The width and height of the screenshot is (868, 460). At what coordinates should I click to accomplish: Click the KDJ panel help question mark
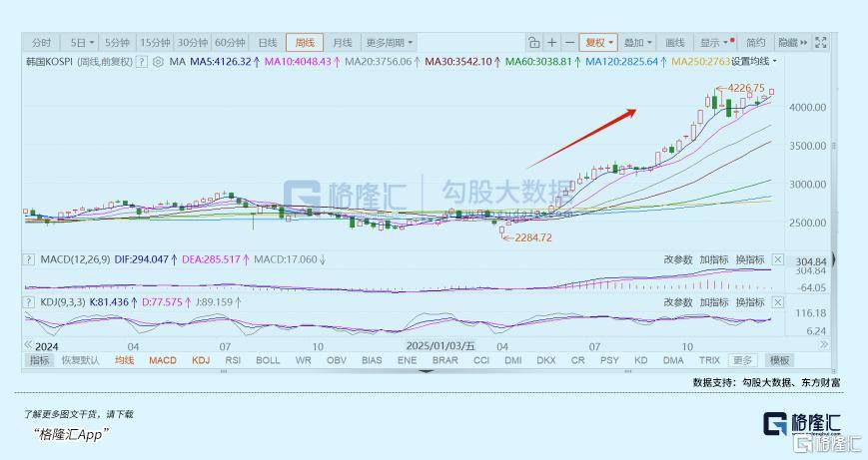pyautogui.click(x=28, y=302)
